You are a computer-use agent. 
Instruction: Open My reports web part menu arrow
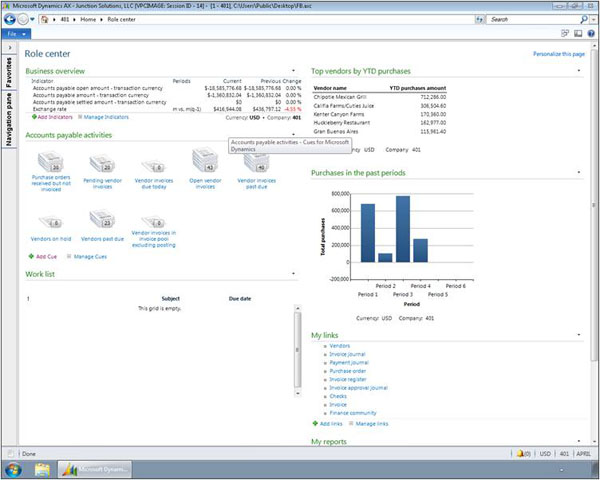tap(579, 441)
